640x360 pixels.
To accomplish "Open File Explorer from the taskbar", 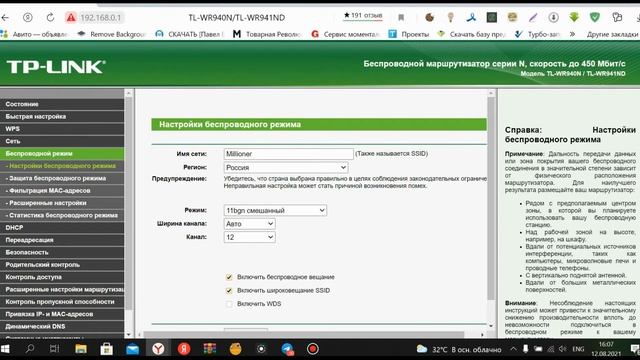I will pos(81,349).
